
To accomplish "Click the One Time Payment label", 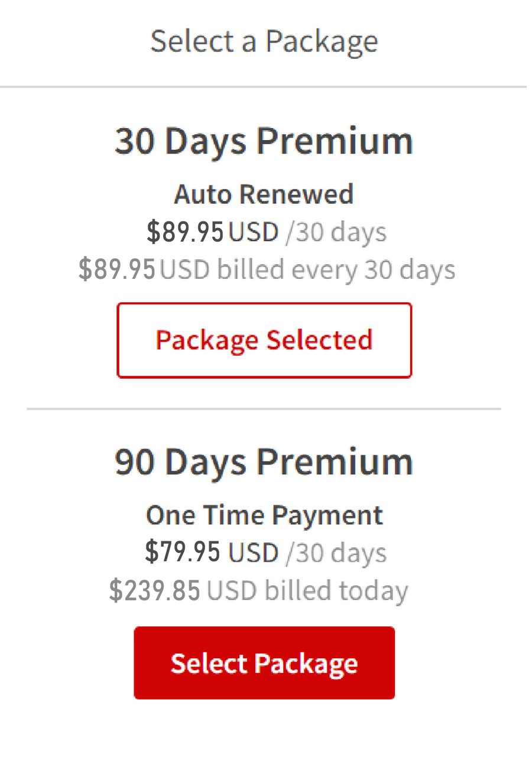I will pyautogui.click(x=264, y=515).
